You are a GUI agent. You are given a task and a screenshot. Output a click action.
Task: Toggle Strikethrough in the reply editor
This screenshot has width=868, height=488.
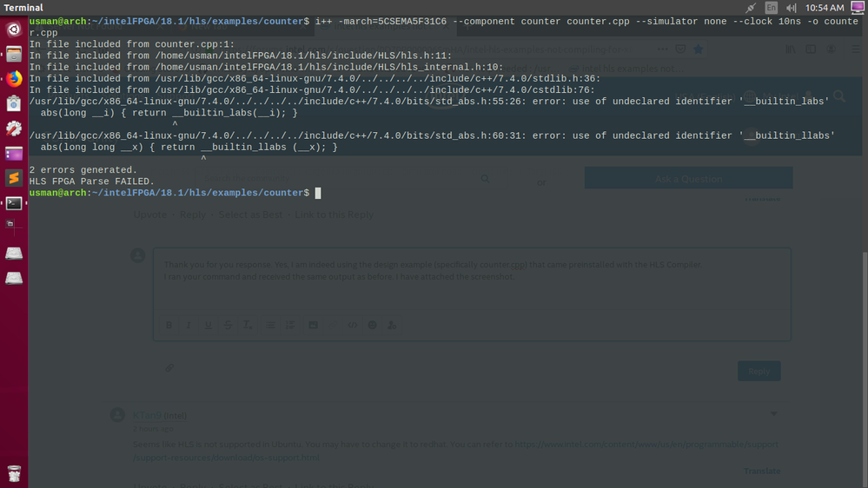click(x=228, y=325)
